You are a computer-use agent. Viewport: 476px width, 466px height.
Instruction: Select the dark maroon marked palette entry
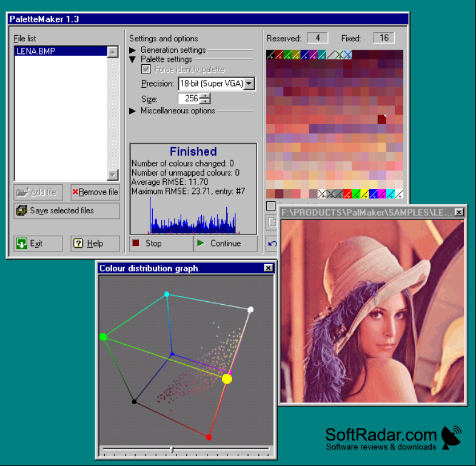[382, 119]
